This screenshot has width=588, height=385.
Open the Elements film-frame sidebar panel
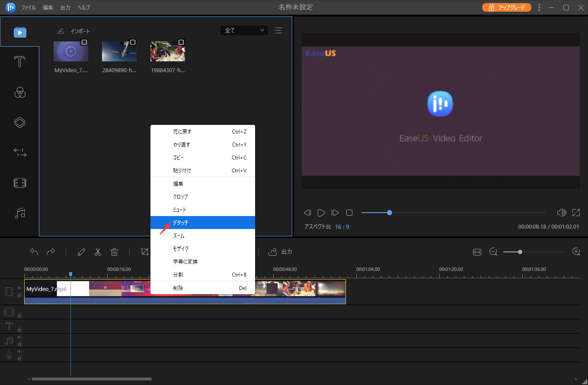[20, 183]
